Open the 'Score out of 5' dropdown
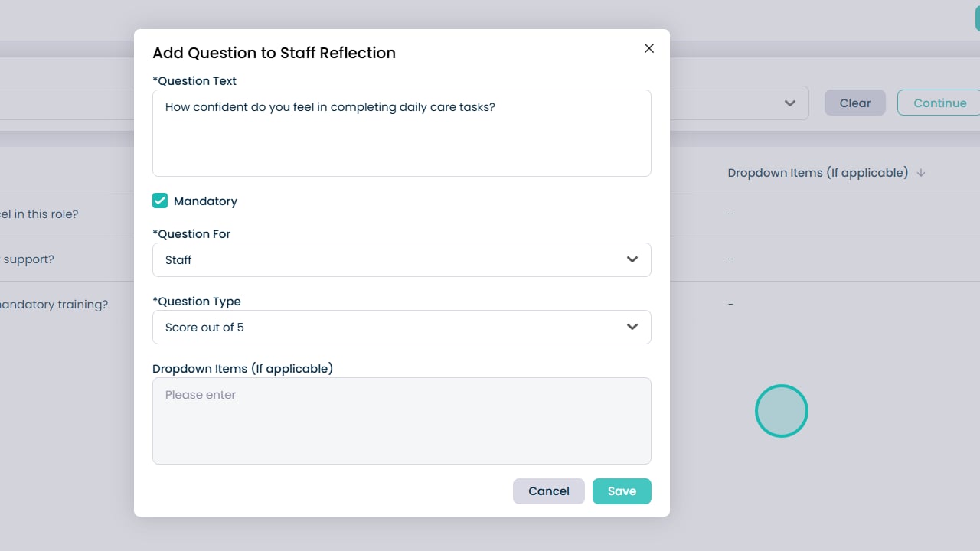This screenshot has height=551, width=980. tap(401, 327)
